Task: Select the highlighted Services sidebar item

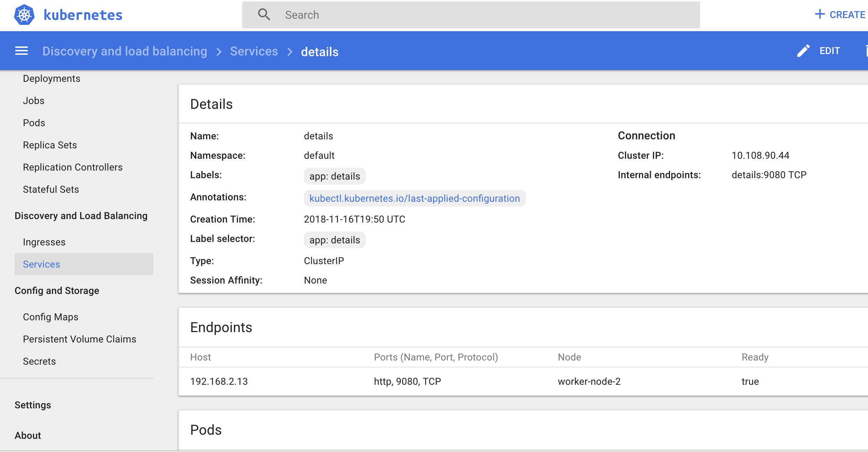Action: [x=84, y=264]
